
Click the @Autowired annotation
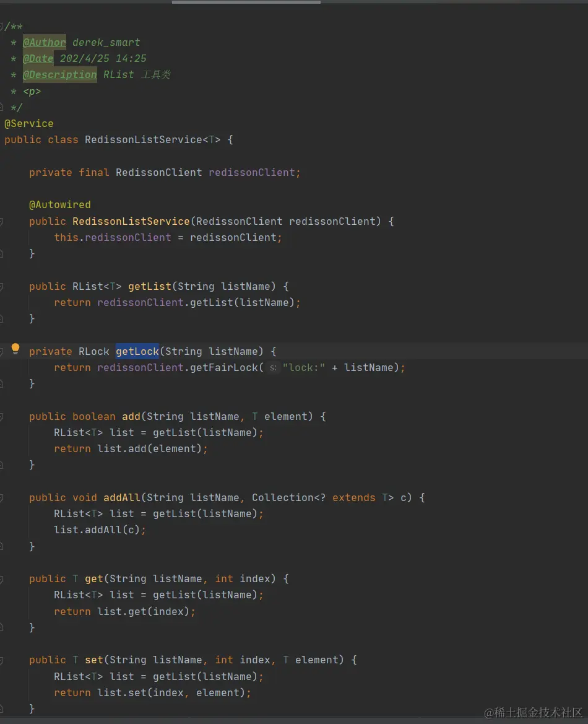[x=60, y=204]
